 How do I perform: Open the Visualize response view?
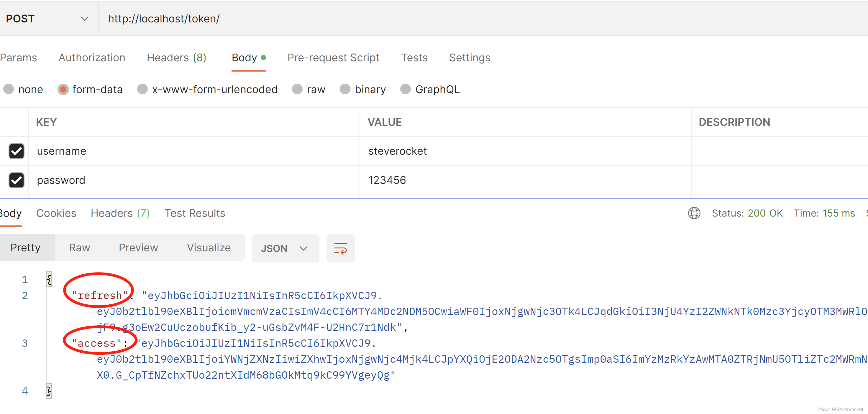pyautogui.click(x=209, y=248)
